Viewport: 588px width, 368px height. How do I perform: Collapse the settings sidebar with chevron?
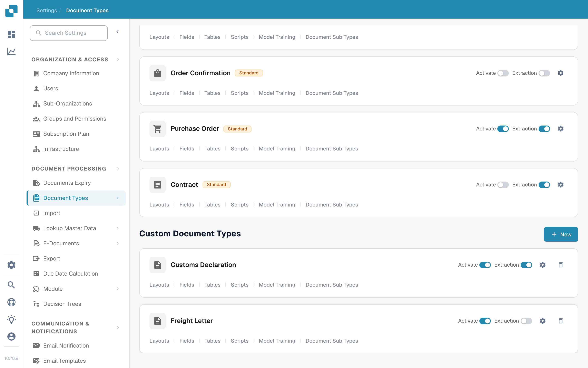coord(118,32)
